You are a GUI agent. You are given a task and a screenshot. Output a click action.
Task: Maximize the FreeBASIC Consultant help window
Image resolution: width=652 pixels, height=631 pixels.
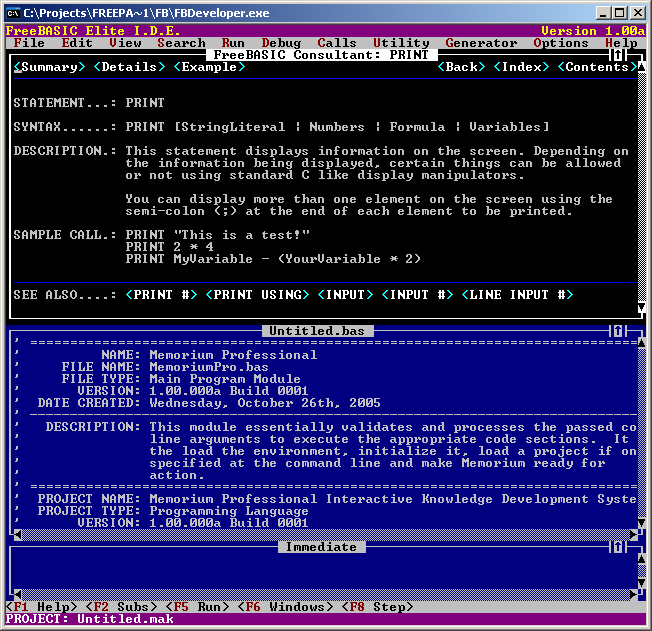(x=618, y=55)
